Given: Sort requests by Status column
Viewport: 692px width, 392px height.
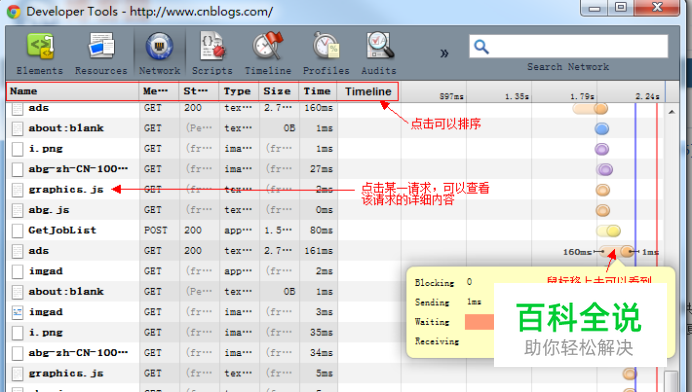Looking at the screenshot, I should (199, 91).
